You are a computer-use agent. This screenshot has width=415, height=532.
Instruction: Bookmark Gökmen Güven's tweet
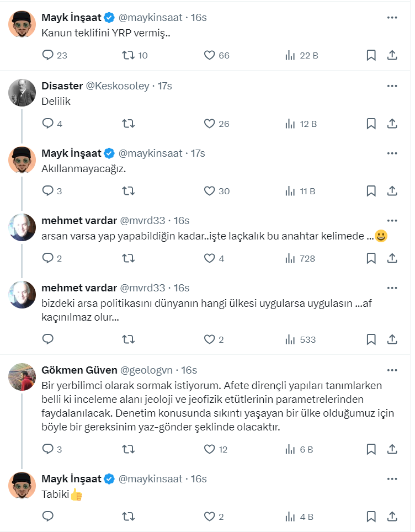coord(371,449)
